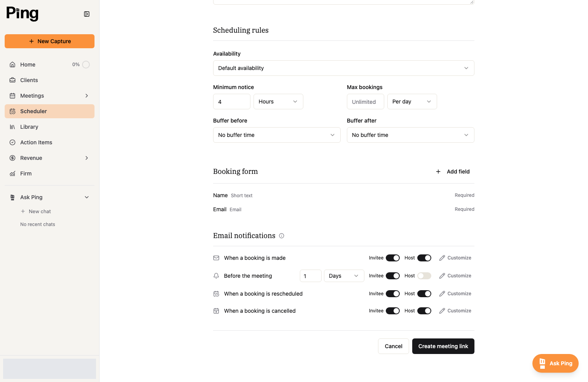588x382 pixels.
Task: Open Scheduler in the sidebar
Action: [x=49, y=111]
